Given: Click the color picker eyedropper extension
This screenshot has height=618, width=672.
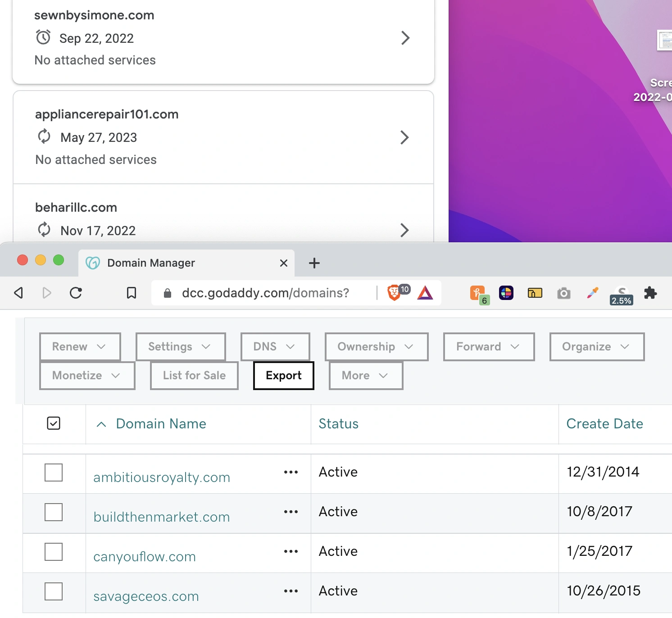Looking at the screenshot, I should (x=592, y=293).
